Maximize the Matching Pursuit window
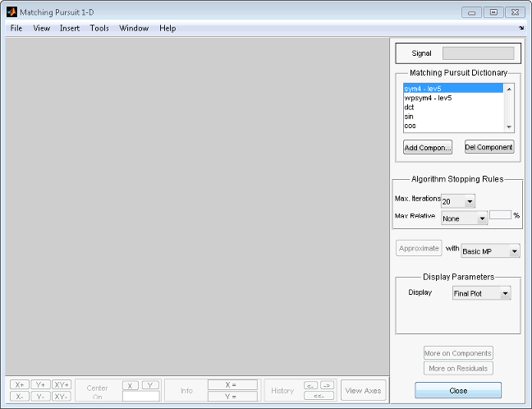532x409 pixels. point(493,12)
